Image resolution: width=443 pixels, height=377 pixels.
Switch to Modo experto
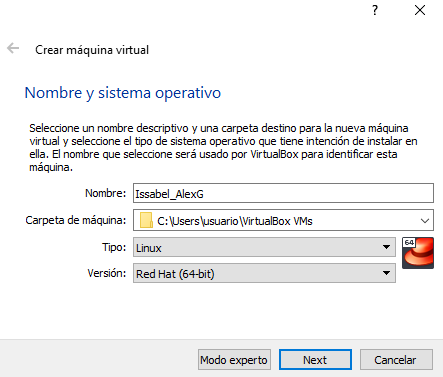(234, 360)
